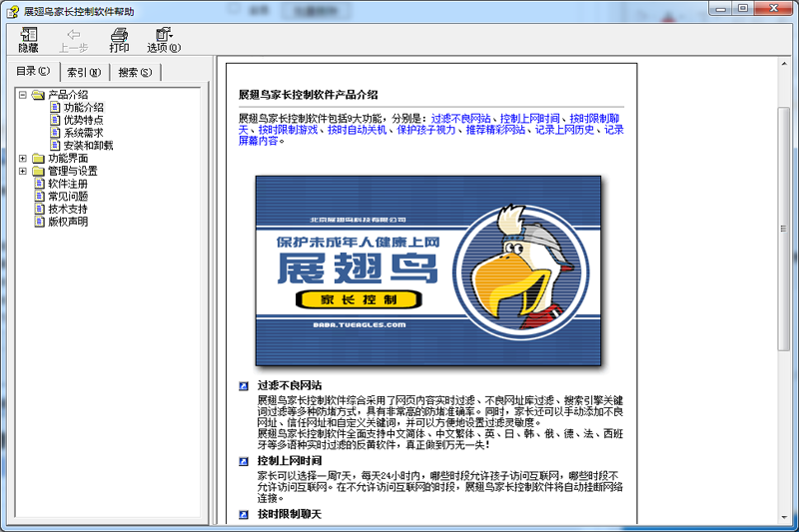Open the 保护孩子视力 link

coord(426,130)
